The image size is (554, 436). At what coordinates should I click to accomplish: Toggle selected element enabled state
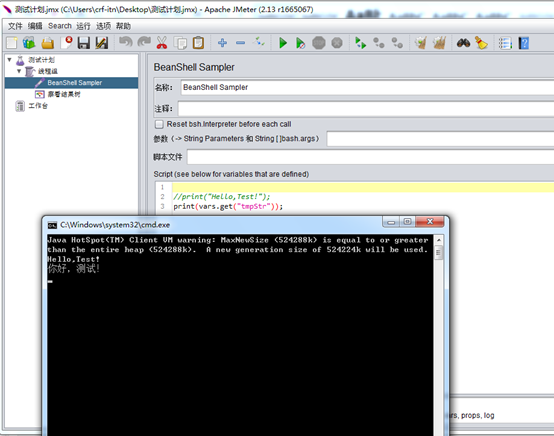(259, 42)
